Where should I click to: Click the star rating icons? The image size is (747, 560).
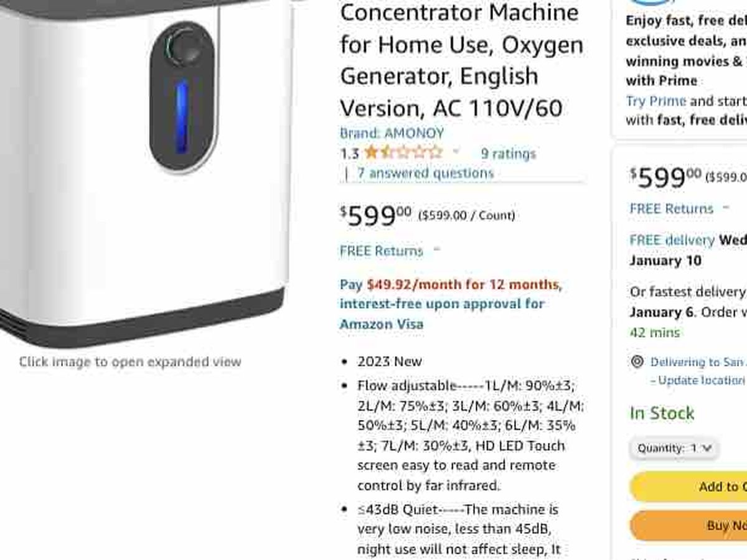tap(403, 152)
